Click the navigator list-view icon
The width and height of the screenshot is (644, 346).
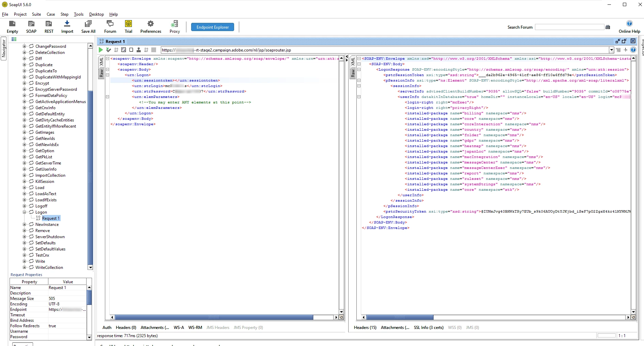point(14,40)
